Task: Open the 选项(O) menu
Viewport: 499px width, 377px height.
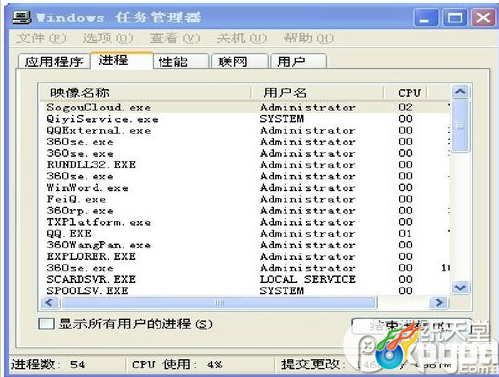Action: point(108,38)
